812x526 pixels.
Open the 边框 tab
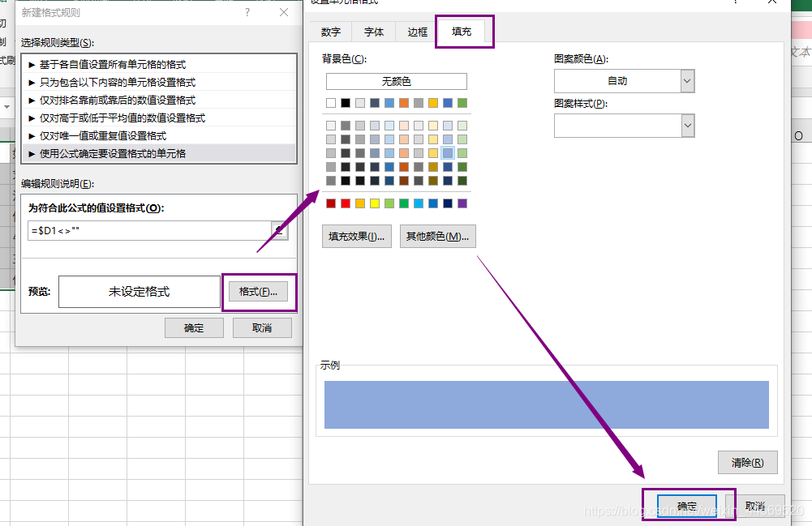pos(418,32)
